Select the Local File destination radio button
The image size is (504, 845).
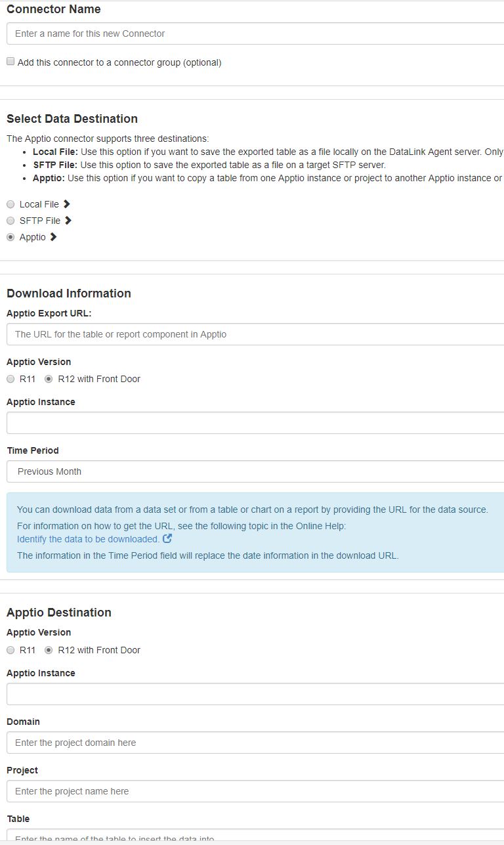coord(10,204)
